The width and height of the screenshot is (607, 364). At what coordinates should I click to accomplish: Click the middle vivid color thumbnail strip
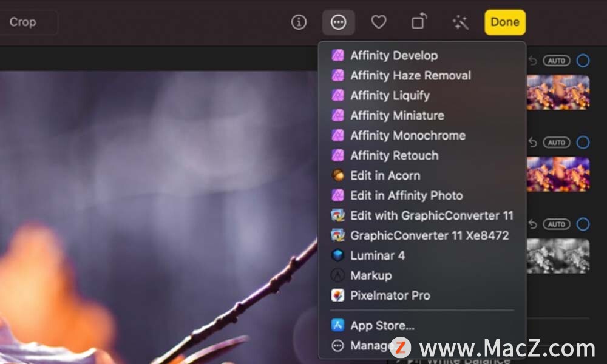click(x=558, y=174)
